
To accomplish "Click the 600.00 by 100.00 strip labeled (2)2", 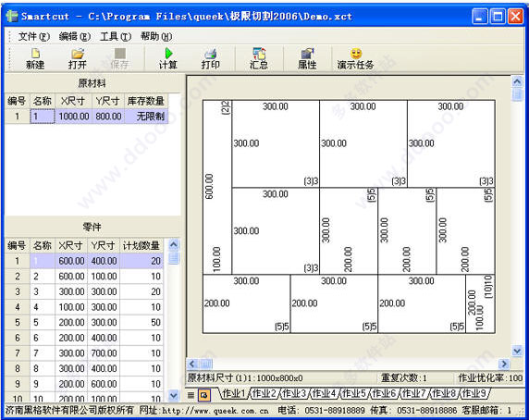I will coord(217,187).
